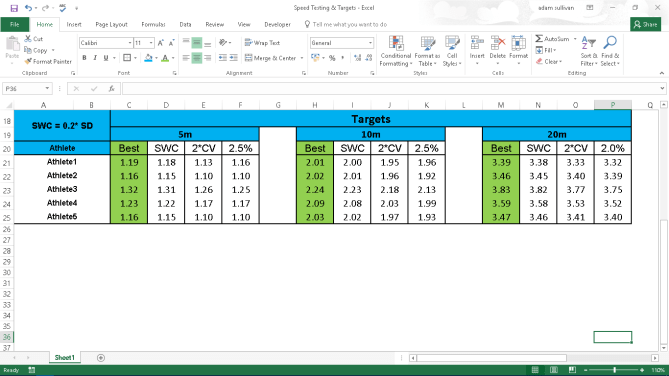Click the Increase Decimal icon
Screen dimensions: 669x376
[358, 58]
